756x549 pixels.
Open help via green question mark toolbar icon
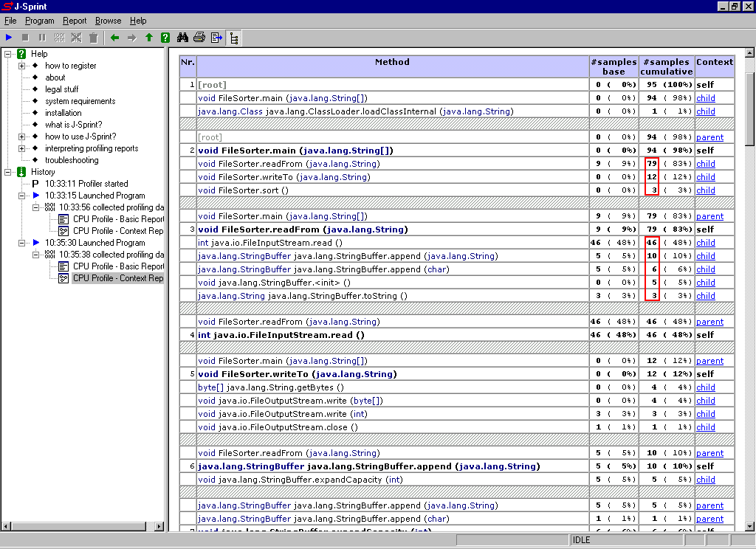tap(165, 38)
